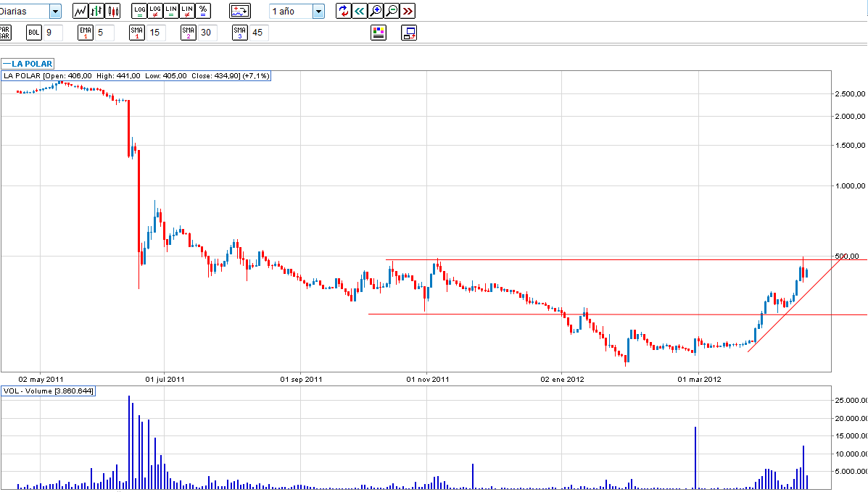
Task: Select the OHLC bar chart icon
Action: 96,11
